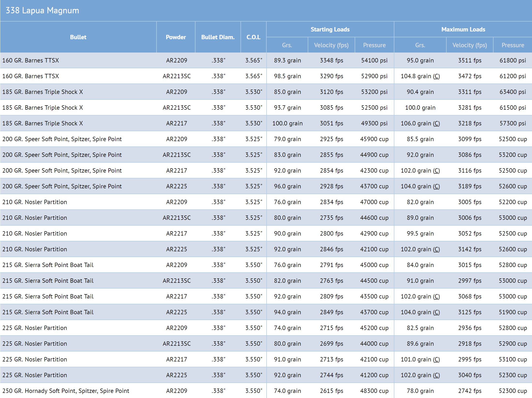This screenshot has width=532, height=398.
Task: Click the 338 Lapua Magnum table title
Action: (x=42, y=10)
